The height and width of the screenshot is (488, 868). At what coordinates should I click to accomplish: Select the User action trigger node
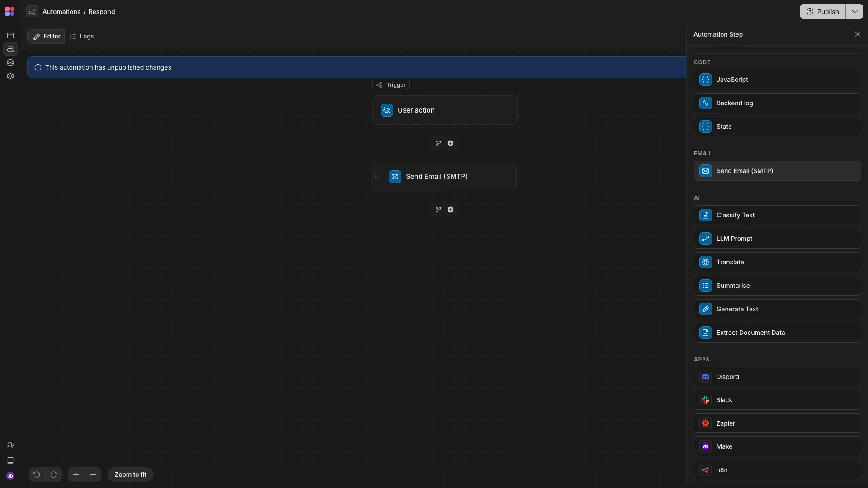point(445,110)
